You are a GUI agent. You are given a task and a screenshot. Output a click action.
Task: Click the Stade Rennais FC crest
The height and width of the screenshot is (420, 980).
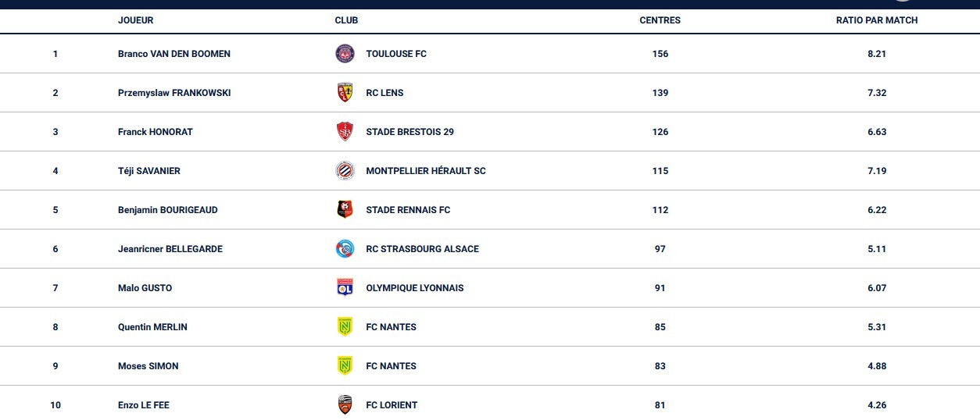coord(344,210)
